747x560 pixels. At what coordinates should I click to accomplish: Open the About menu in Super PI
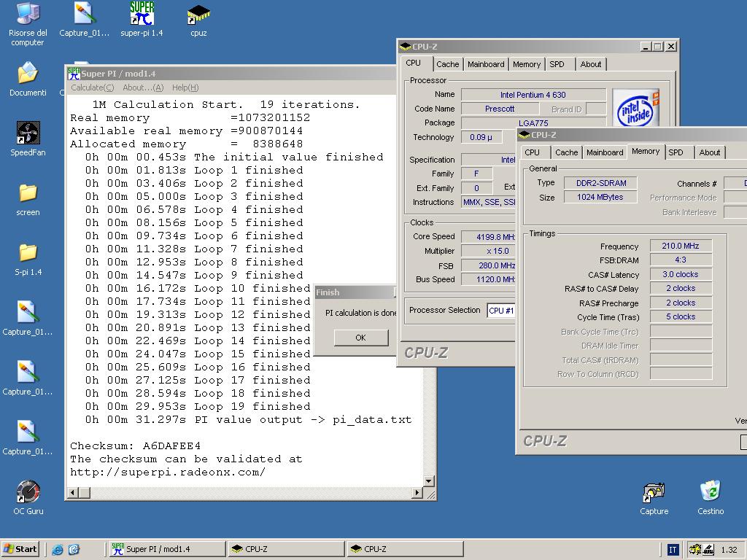[143, 87]
